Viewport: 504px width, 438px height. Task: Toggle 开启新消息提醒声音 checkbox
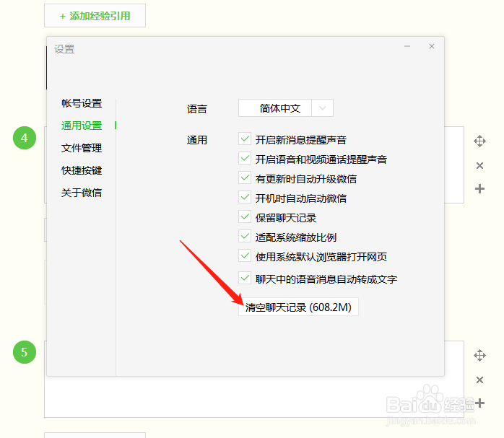245,139
